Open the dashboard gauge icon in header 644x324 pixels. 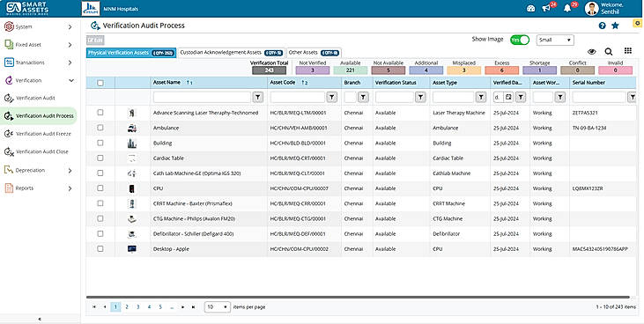point(530,8)
